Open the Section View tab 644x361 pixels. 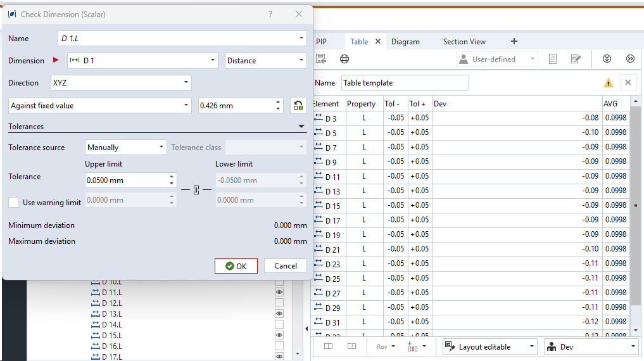(464, 42)
